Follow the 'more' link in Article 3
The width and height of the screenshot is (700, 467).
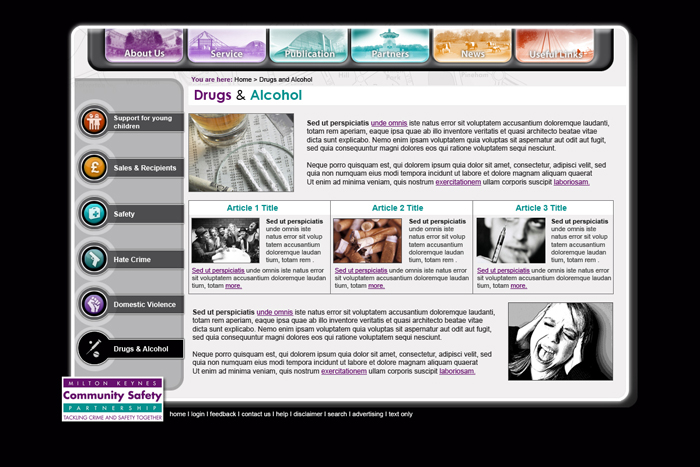tap(518, 286)
